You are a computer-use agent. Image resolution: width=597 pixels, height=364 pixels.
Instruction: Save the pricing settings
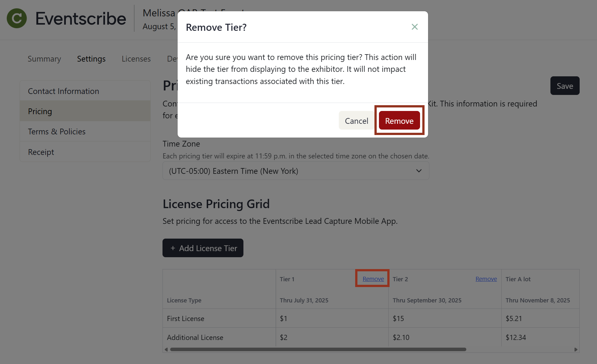565,86
